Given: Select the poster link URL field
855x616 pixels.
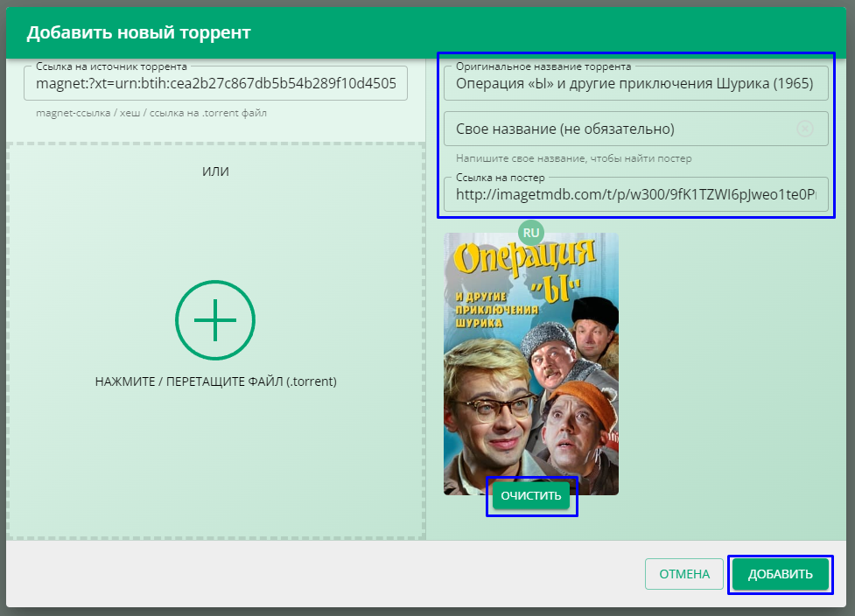Looking at the screenshot, I should (x=635, y=195).
